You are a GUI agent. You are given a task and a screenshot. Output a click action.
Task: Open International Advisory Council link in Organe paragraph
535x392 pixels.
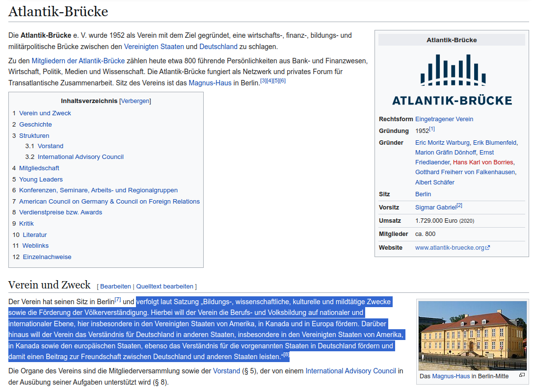tap(351, 371)
